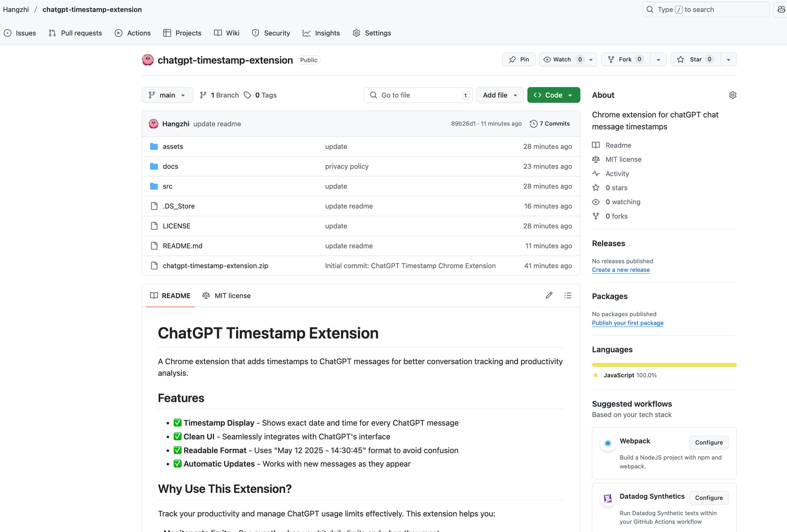Configure the Datadog Synthetics workflow
The height and width of the screenshot is (532, 787).
click(x=709, y=498)
